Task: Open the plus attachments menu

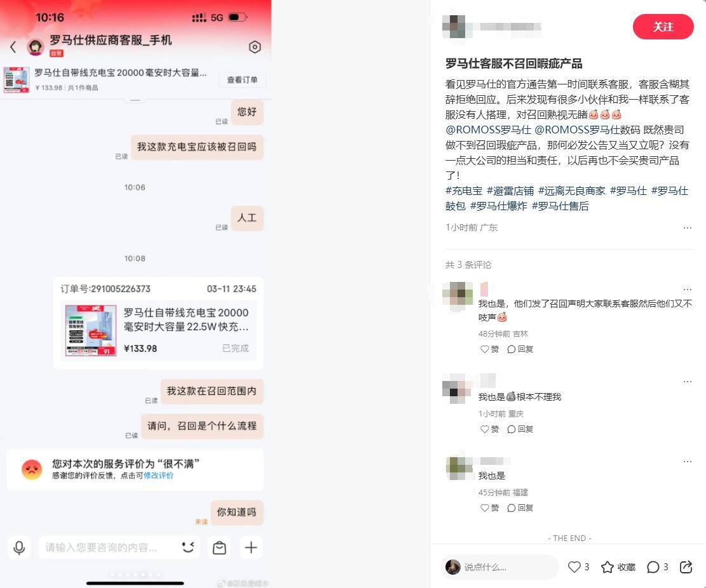Action: (x=251, y=547)
